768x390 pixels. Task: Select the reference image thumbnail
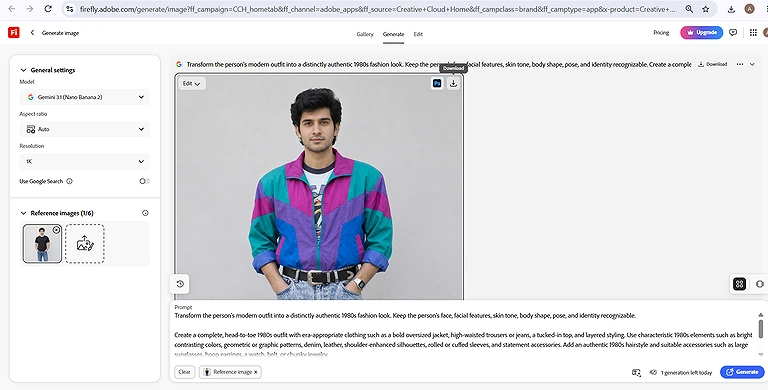43,244
